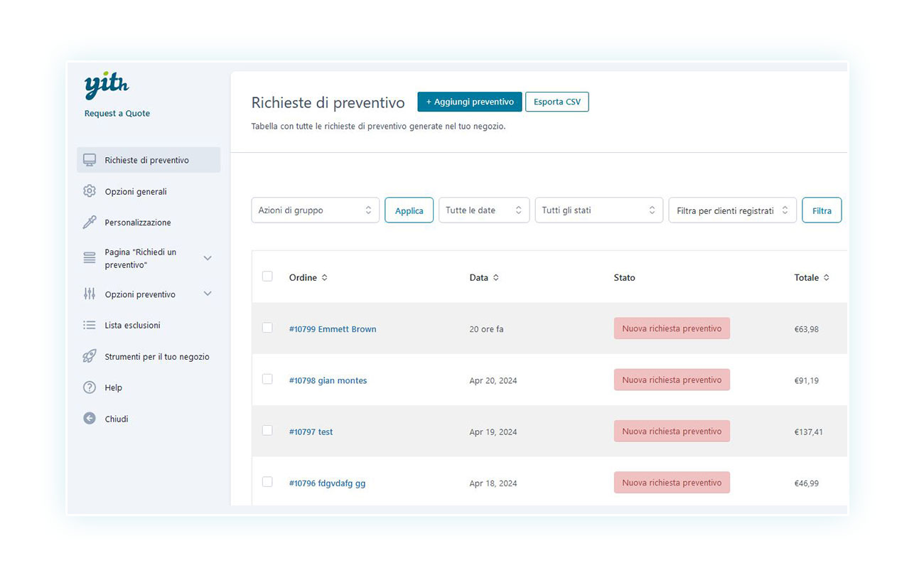The width and height of the screenshot is (924, 578).
Task: Click the monitor icon beside Richieste di preventivo
Action: click(90, 160)
